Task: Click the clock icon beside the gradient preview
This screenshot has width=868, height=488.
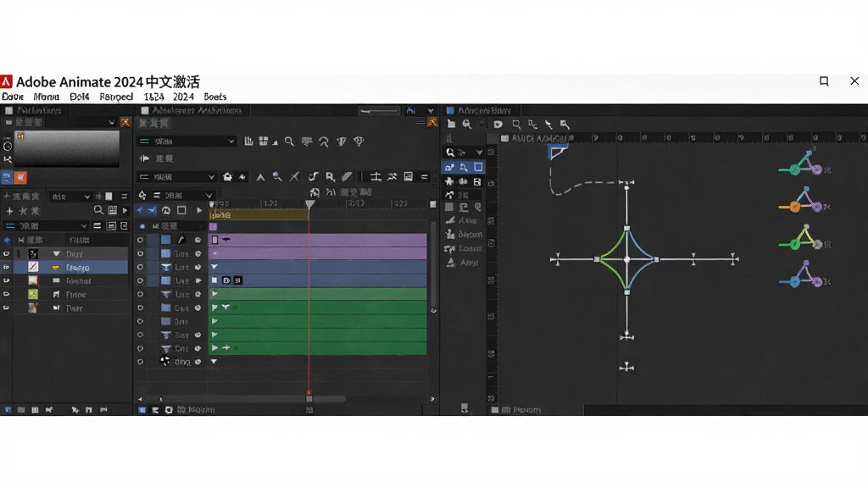Action: (7, 147)
